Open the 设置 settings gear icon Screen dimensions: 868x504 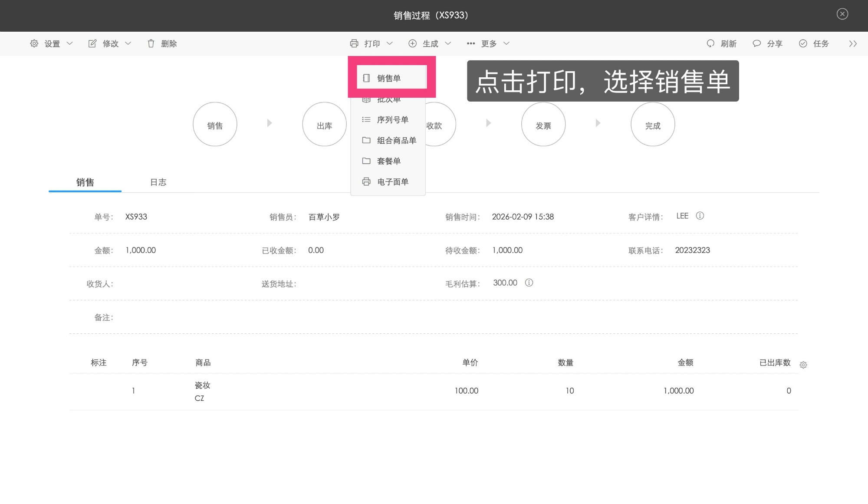point(34,43)
